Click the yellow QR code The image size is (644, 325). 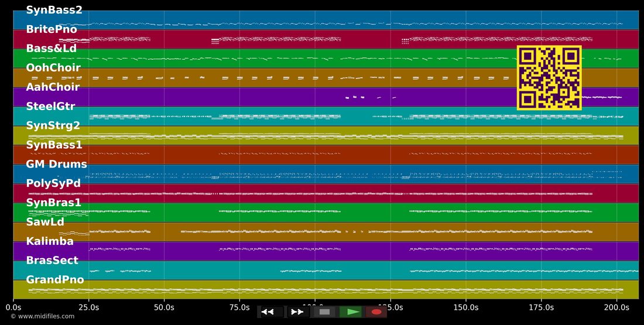point(549,78)
